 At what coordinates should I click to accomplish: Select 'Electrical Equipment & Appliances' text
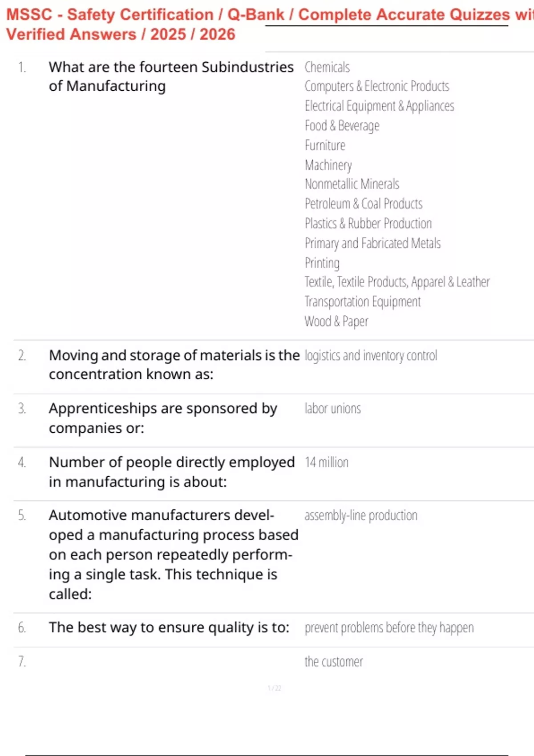coord(379,106)
